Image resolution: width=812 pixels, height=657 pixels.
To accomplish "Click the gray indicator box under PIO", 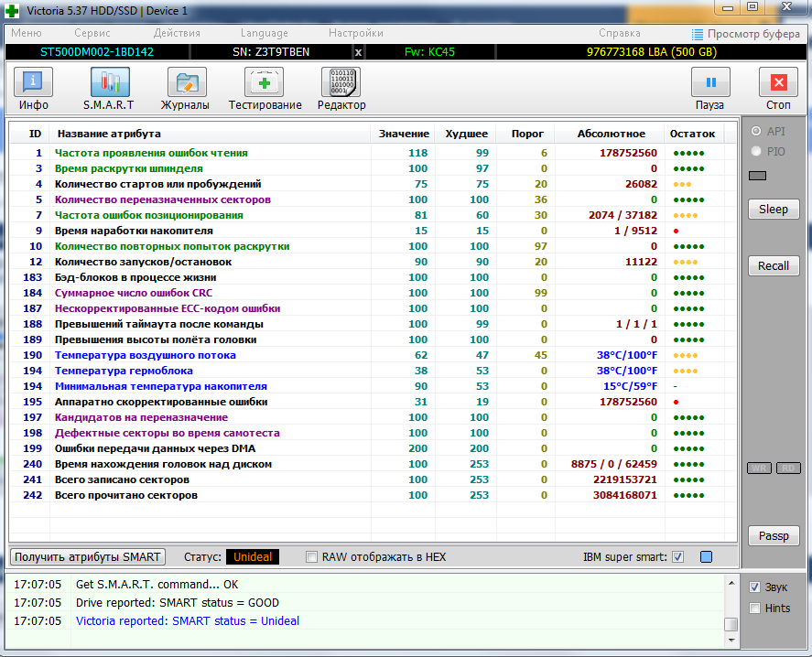I will 757,176.
